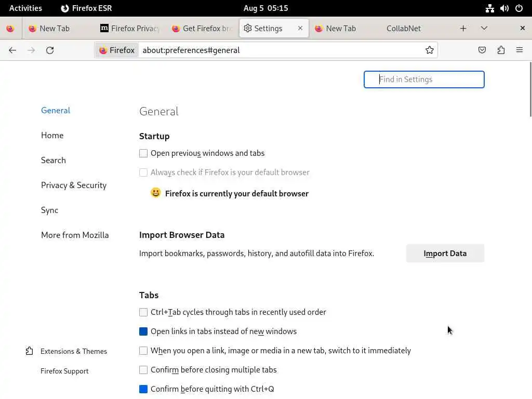The width and height of the screenshot is (532, 399).
Task: Switch to the CollabNet tab
Action: 403,29
